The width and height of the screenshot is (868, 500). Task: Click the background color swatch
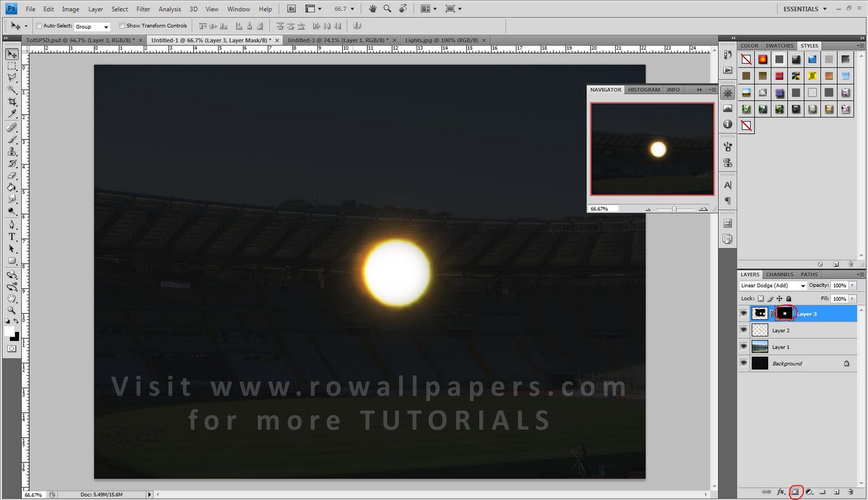coord(15,337)
